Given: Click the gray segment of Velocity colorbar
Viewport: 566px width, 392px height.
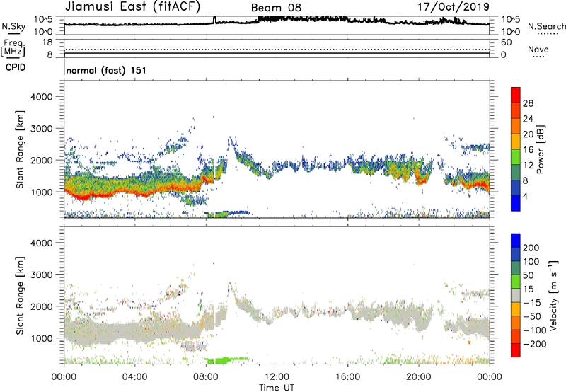Looking at the screenshot, I should click(x=516, y=296).
